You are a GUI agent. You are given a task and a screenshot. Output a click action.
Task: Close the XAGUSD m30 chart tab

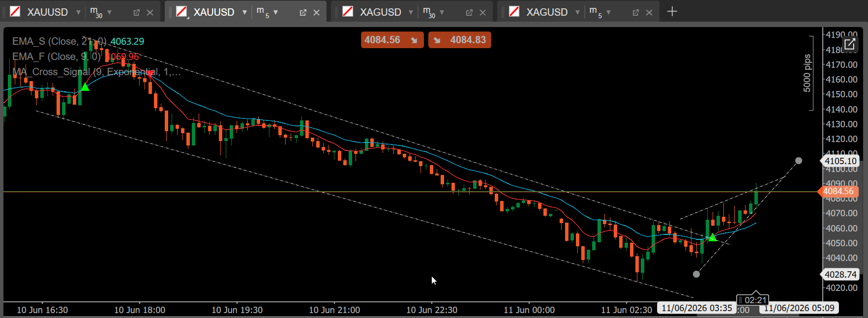[482, 13]
